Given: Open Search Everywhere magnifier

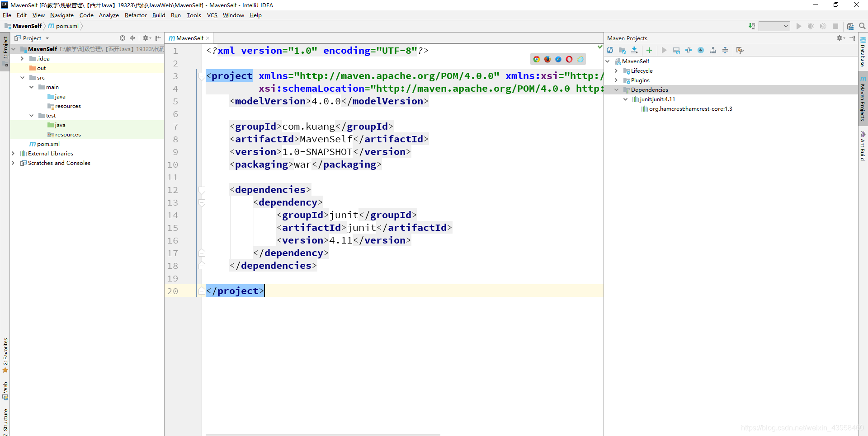Looking at the screenshot, I should pyautogui.click(x=862, y=26).
